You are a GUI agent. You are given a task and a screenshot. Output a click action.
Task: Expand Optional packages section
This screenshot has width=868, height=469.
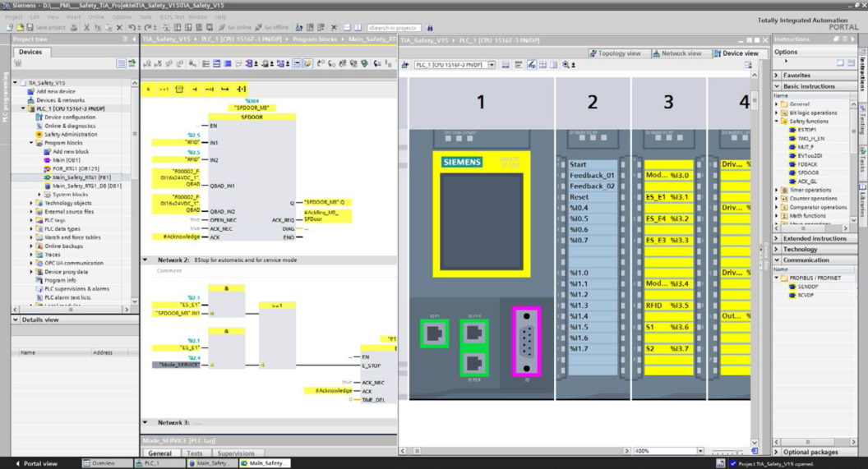[776, 452]
